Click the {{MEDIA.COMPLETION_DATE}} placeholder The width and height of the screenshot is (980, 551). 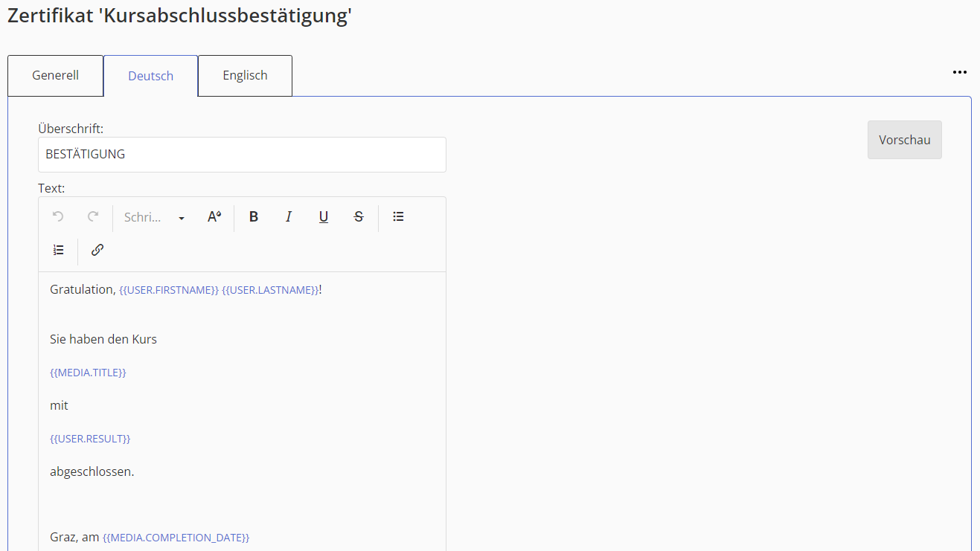click(176, 537)
